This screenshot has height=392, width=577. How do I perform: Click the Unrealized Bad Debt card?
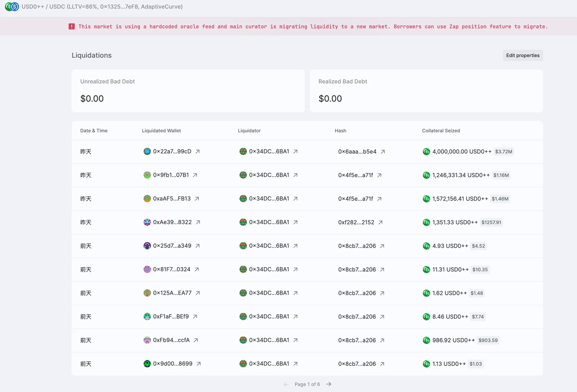(188, 91)
